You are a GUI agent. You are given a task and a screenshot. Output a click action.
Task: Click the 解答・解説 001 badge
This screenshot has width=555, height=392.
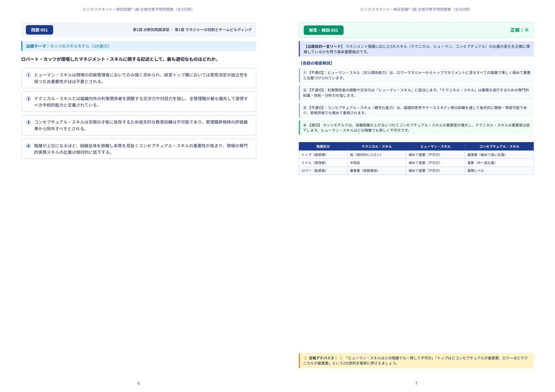(324, 30)
